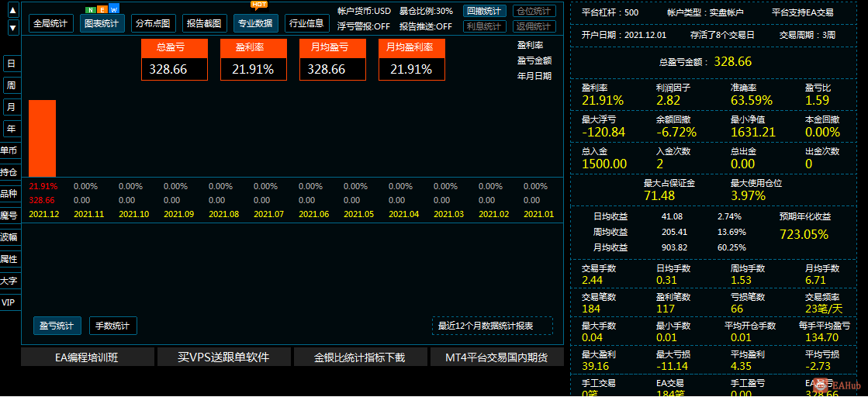Select the 日 (day) period button

11,64
